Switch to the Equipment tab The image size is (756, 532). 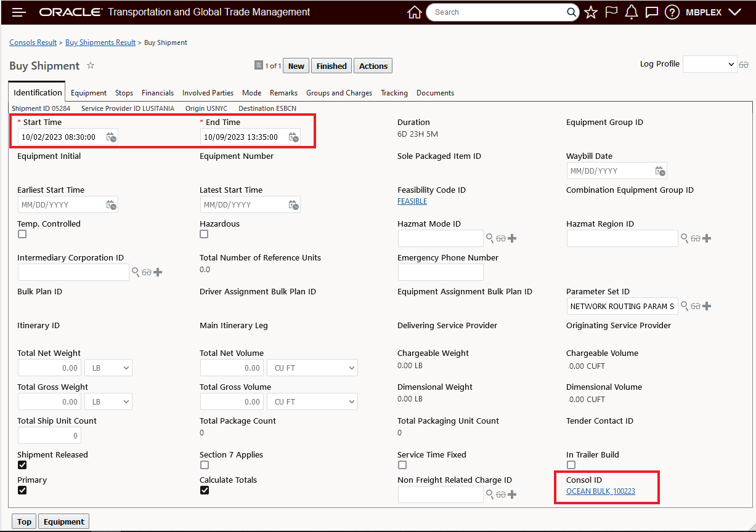point(89,93)
